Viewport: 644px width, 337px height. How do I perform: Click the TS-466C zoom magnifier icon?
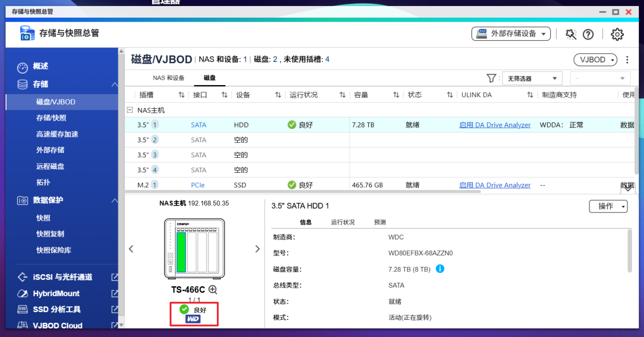tap(212, 290)
